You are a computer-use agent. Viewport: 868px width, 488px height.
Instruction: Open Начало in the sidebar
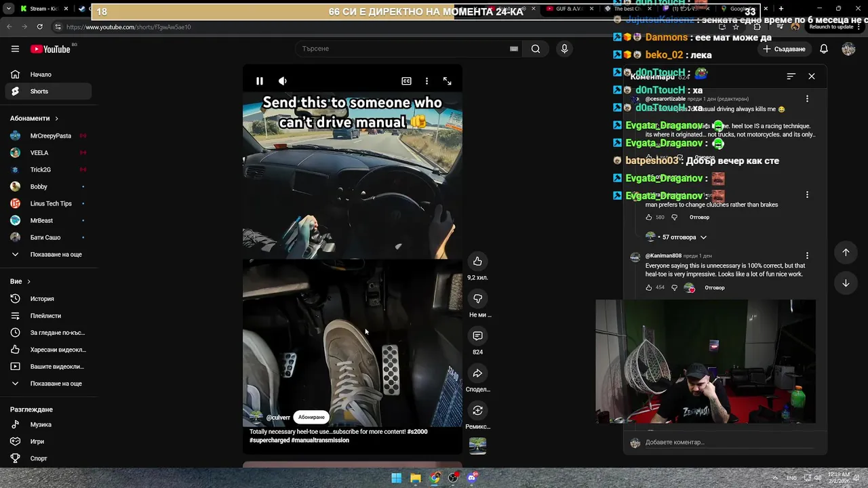47,75
